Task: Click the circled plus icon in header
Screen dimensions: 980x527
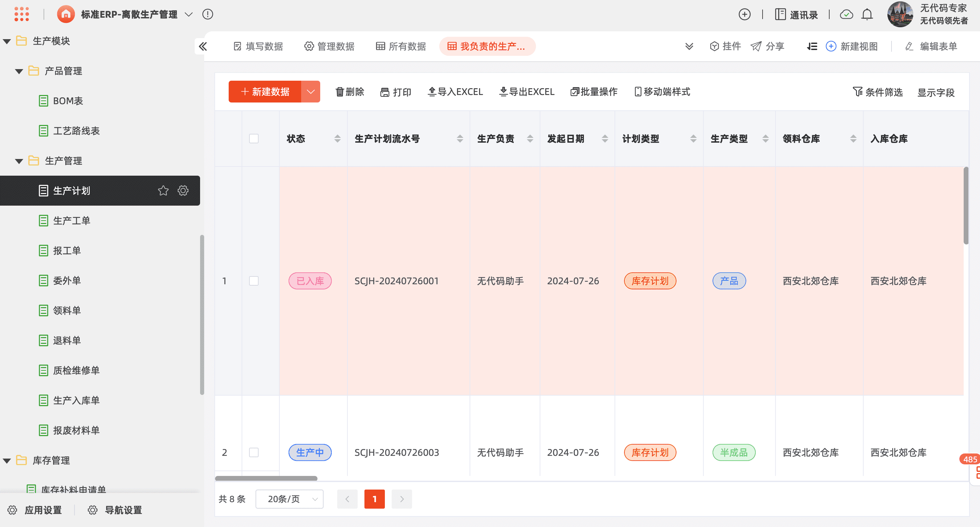Action: 744,14
